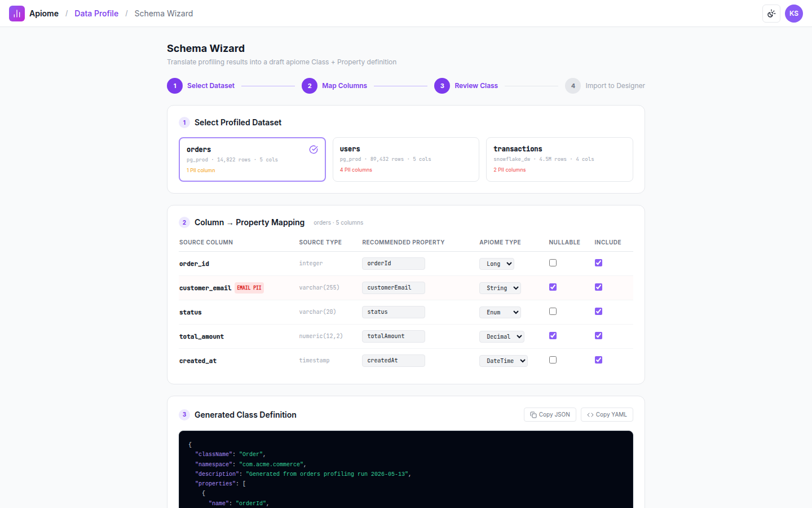Viewport: 812px width, 508px height.
Task: Toggle the dark mode theme icon
Action: point(771,14)
